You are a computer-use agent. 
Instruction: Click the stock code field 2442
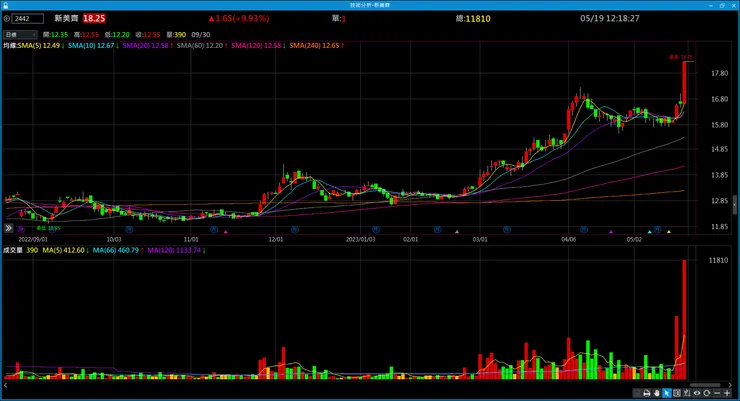(x=27, y=18)
